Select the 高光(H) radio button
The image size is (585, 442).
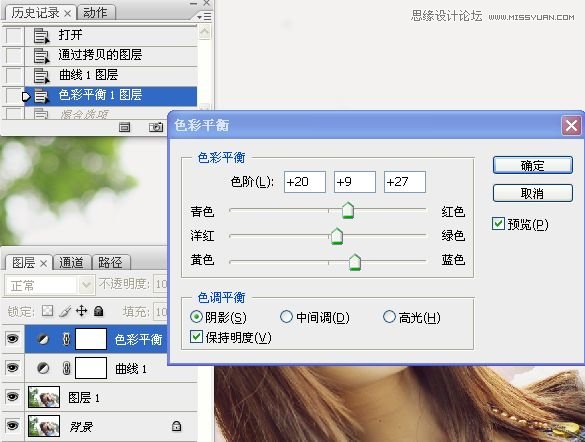pos(389,317)
